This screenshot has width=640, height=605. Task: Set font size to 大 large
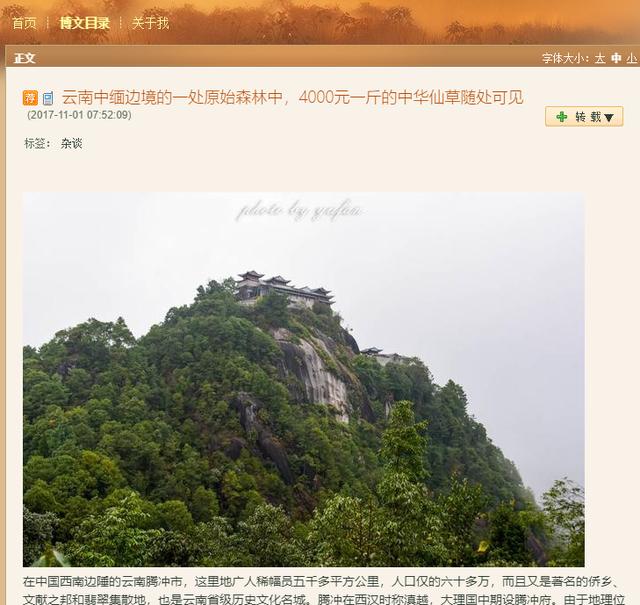tap(600, 58)
